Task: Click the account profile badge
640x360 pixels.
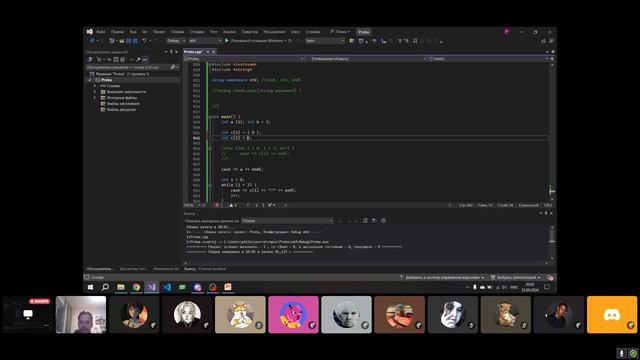Action: (x=507, y=32)
